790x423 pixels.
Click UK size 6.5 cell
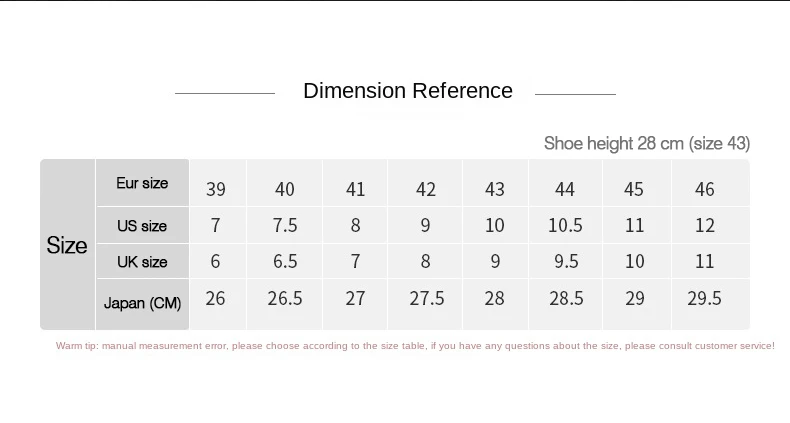285,261
